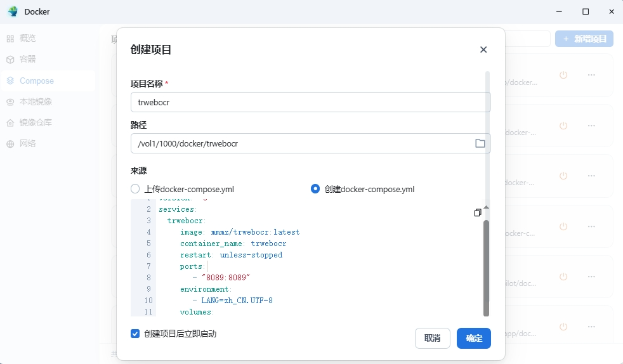Screen dimensions: 623x364
Task: Click the 镜像仓库 house icon
Action: 10,122
